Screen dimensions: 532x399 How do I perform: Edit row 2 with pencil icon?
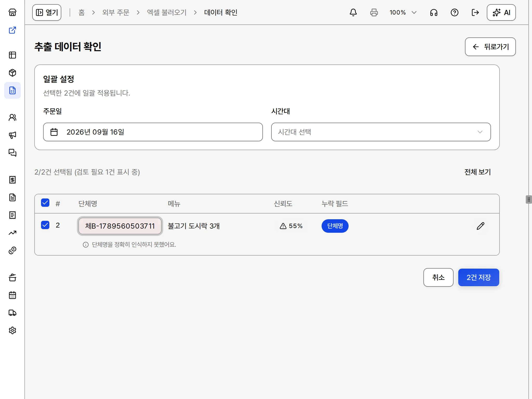481,226
